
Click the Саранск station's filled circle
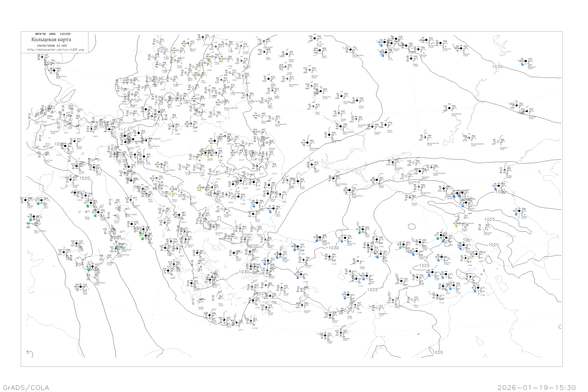pyautogui.click(x=461, y=48)
